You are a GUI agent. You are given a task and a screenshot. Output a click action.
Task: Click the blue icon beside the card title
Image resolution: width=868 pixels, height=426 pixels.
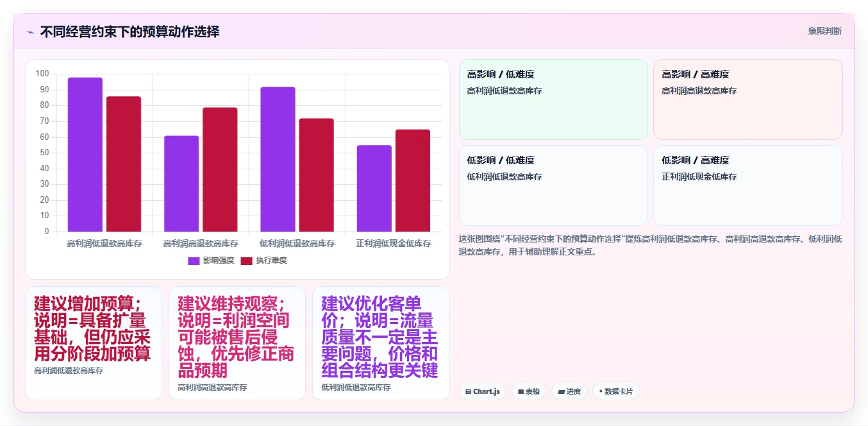30,32
